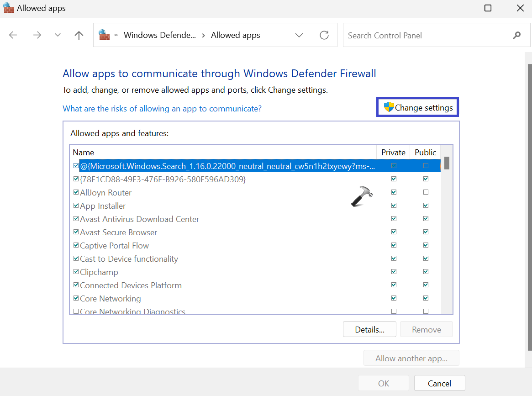Toggle the Core Networking Diagnostics name checkbox

[76, 312]
